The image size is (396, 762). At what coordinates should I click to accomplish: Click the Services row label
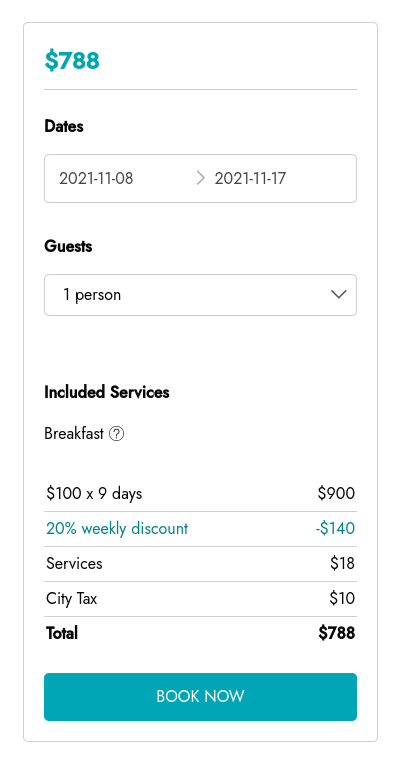click(x=74, y=563)
